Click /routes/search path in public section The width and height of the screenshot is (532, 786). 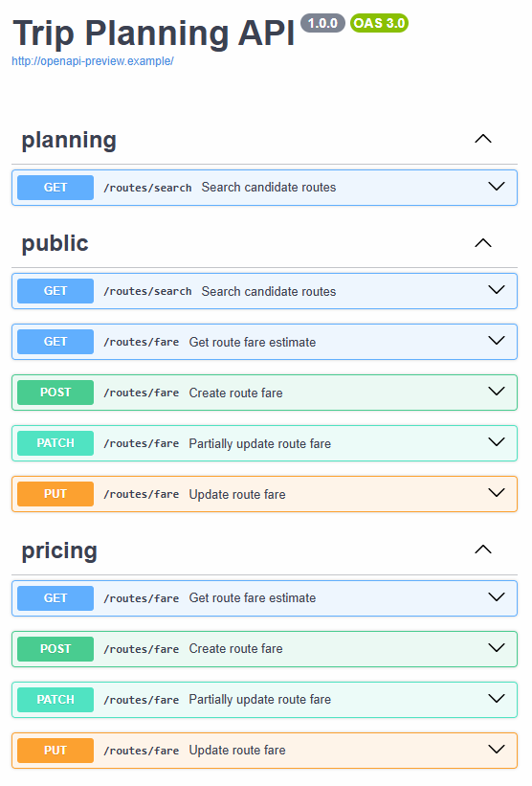click(x=147, y=291)
